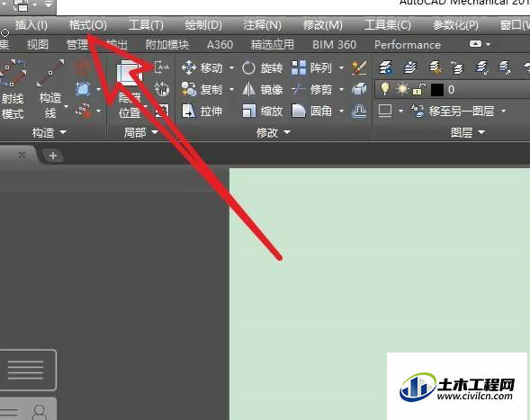Click the erase tool icon beside 阵列

(x=359, y=68)
